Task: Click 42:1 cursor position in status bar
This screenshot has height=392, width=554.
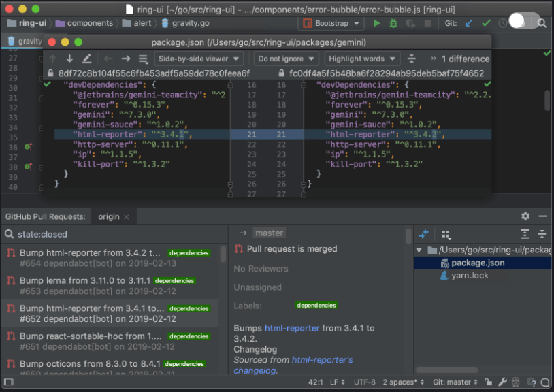Action: pos(316,382)
